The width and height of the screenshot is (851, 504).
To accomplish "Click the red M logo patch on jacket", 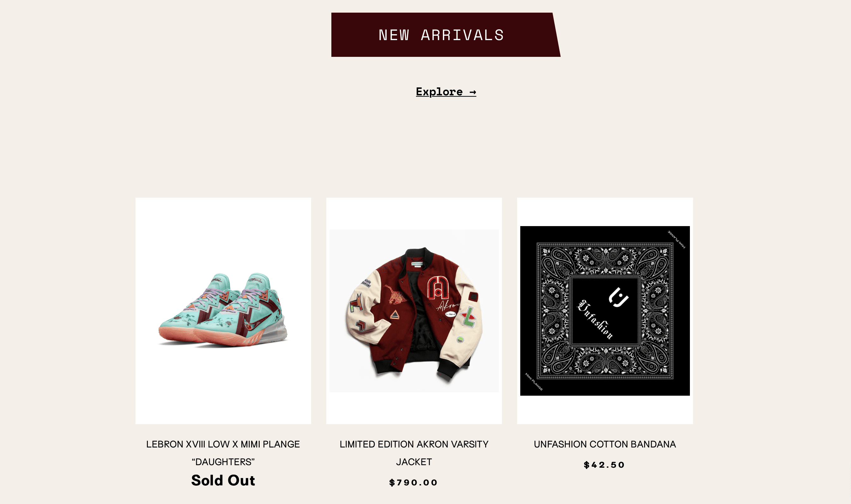I will point(438,287).
